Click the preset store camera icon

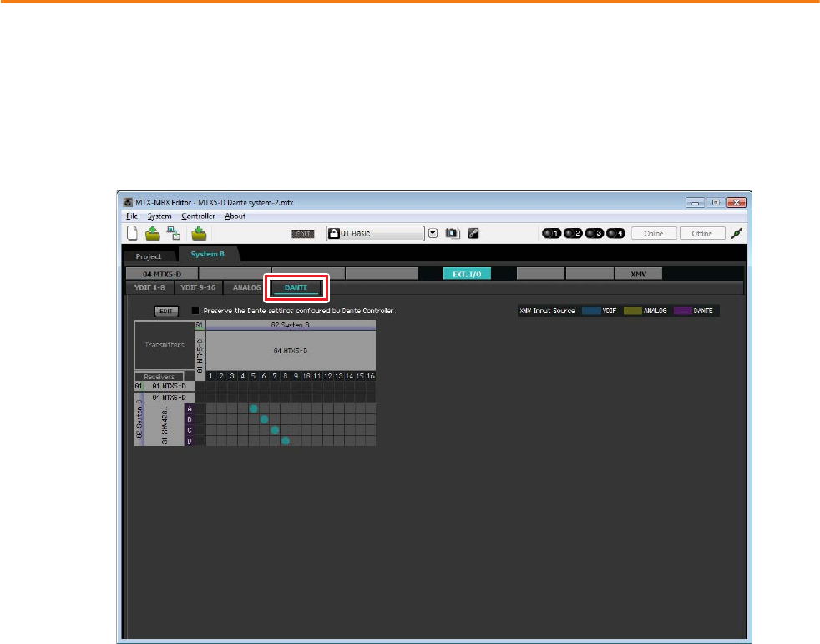coord(453,233)
